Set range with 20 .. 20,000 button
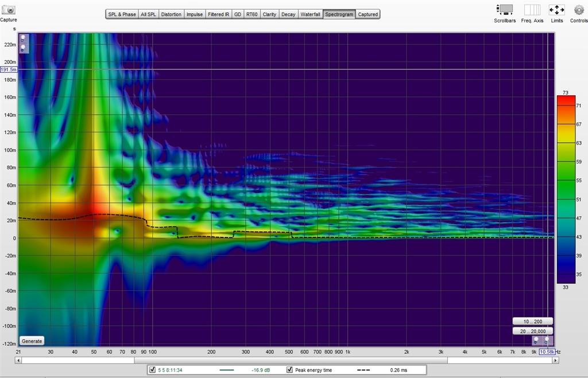588x378 pixels. 532,331
